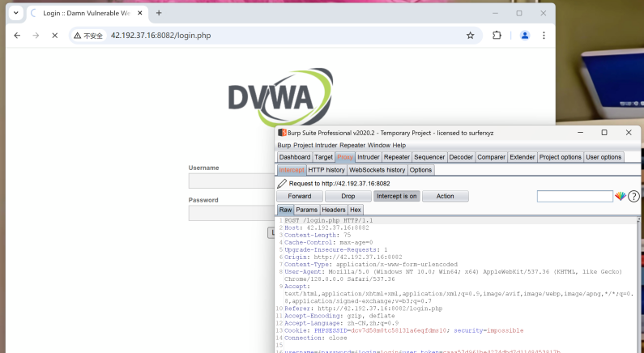This screenshot has width=644, height=353.
Task: Open the Action dropdown button
Action: pos(446,196)
